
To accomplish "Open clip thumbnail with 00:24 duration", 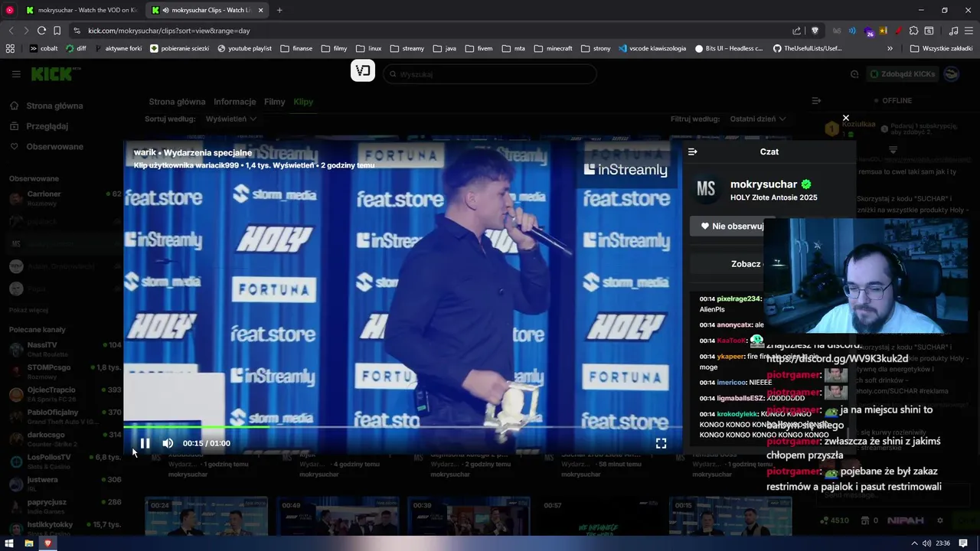I will pyautogui.click(x=207, y=517).
